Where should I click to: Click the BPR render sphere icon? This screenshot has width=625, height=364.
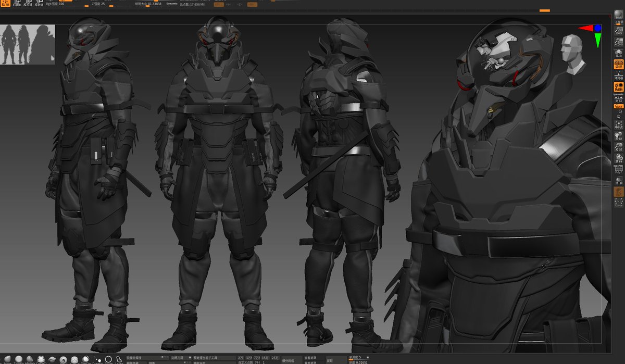pos(618,13)
